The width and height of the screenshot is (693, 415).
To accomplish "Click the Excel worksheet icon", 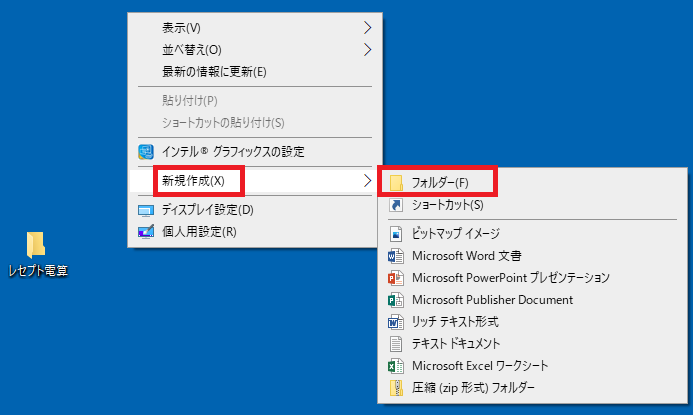I will pyautogui.click(x=396, y=366).
